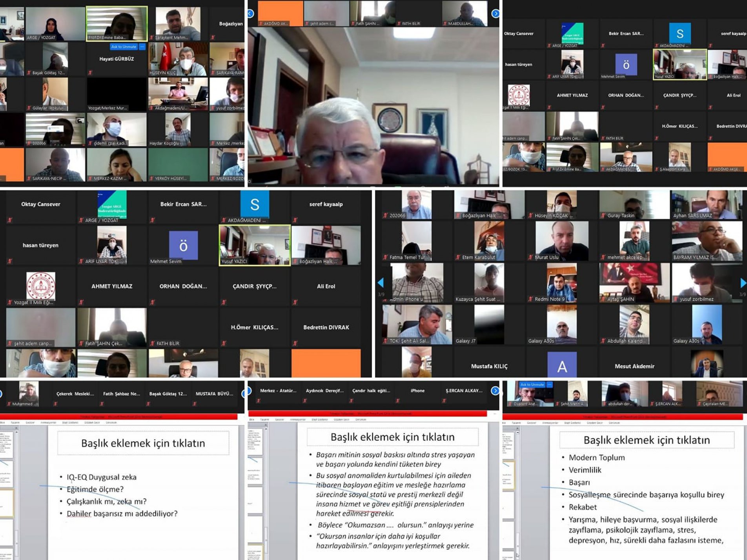Open more options menu on Ovakent tile
The width and height of the screenshot is (747, 560).
tap(549, 385)
